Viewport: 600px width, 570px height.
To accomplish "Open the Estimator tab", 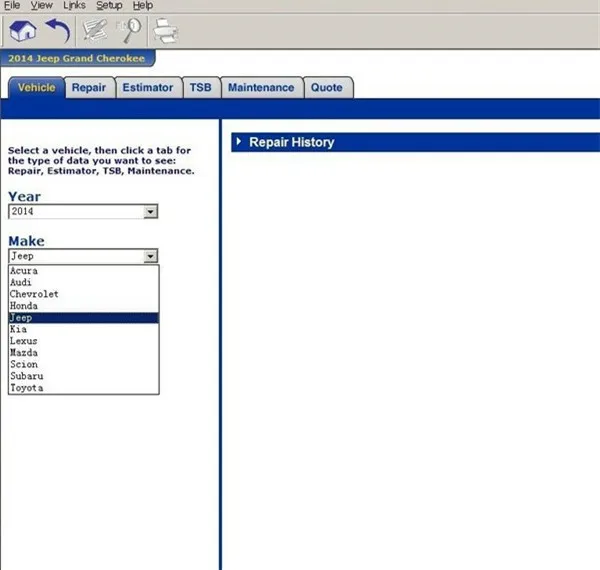I will (148, 88).
